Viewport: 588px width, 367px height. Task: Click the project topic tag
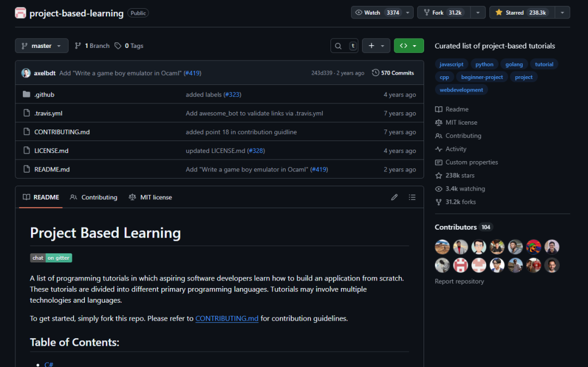(x=524, y=77)
